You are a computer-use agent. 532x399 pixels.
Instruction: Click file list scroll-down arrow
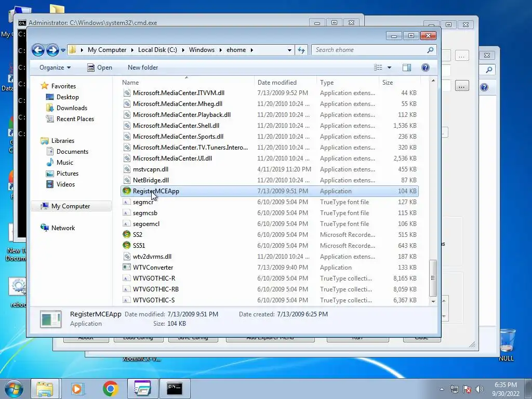433,301
